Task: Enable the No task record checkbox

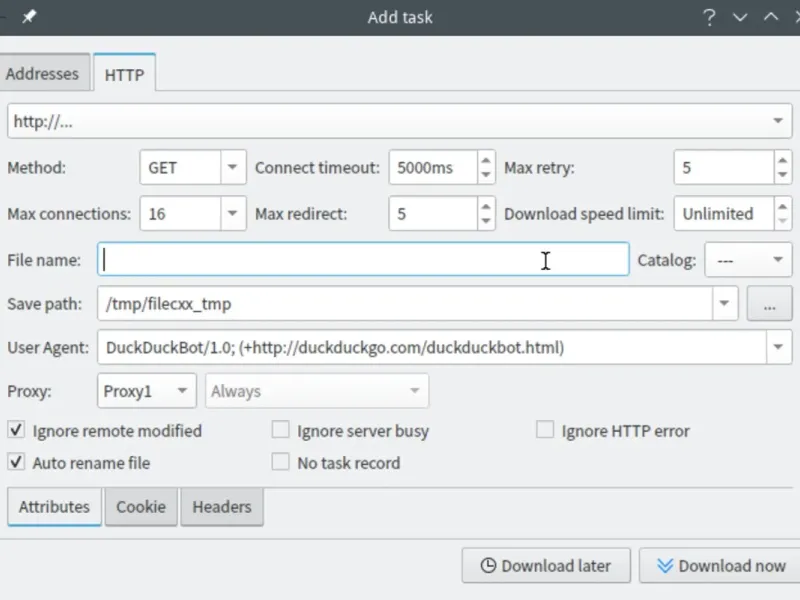Action: tap(281, 463)
